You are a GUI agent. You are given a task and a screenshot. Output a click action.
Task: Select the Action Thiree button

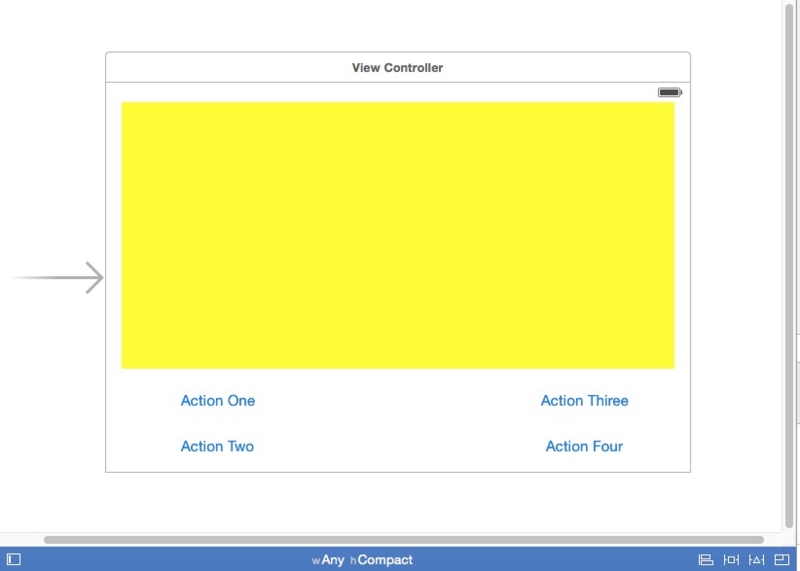(x=585, y=401)
